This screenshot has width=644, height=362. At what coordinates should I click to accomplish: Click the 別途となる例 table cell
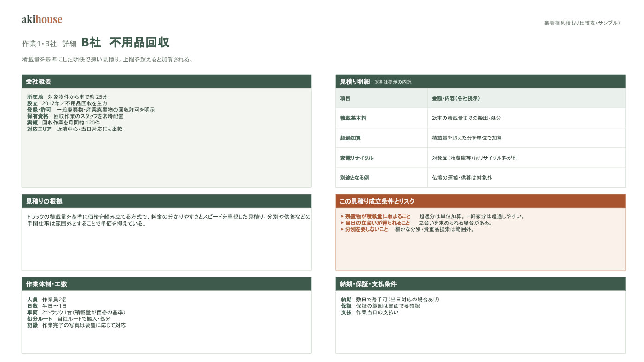(381, 178)
